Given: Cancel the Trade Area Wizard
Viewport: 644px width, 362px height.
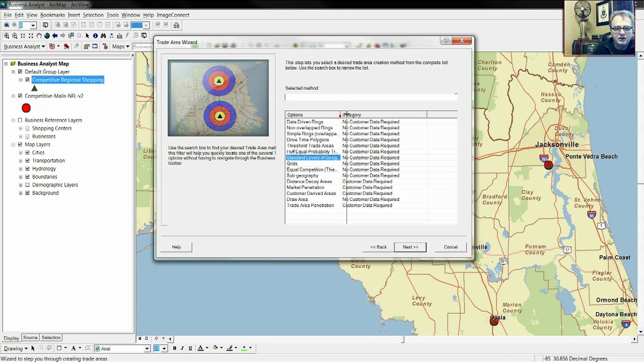Looking at the screenshot, I should tap(451, 247).
